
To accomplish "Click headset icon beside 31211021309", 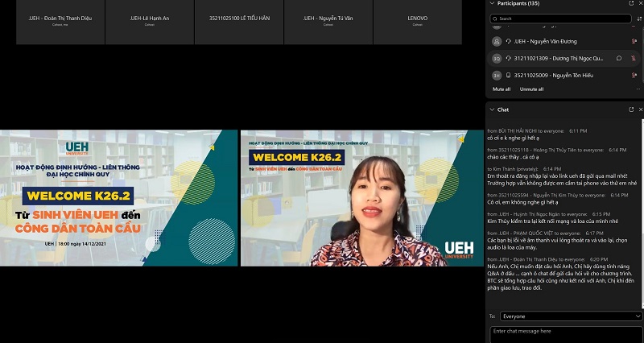I will 509,58.
